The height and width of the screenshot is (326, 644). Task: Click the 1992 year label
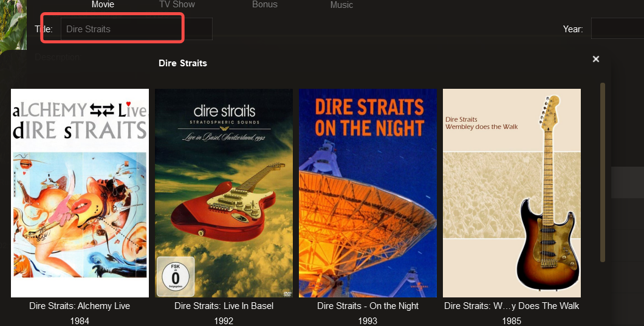click(224, 321)
